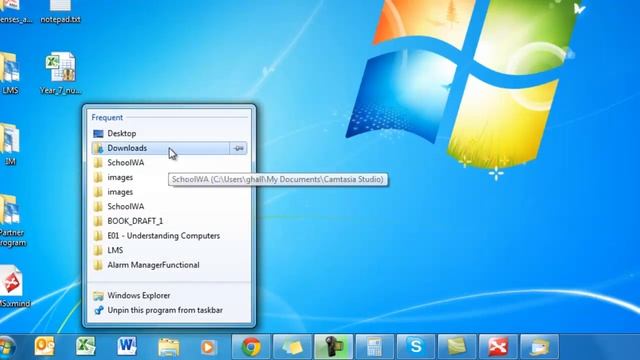Select the Camtasia recorder camera icon on taskbar
Screen dimensions: 640x360
tap(333, 347)
